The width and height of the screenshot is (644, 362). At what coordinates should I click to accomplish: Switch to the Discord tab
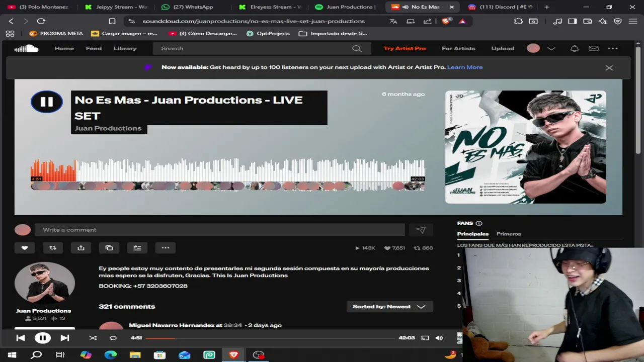(x=500, y=7)
